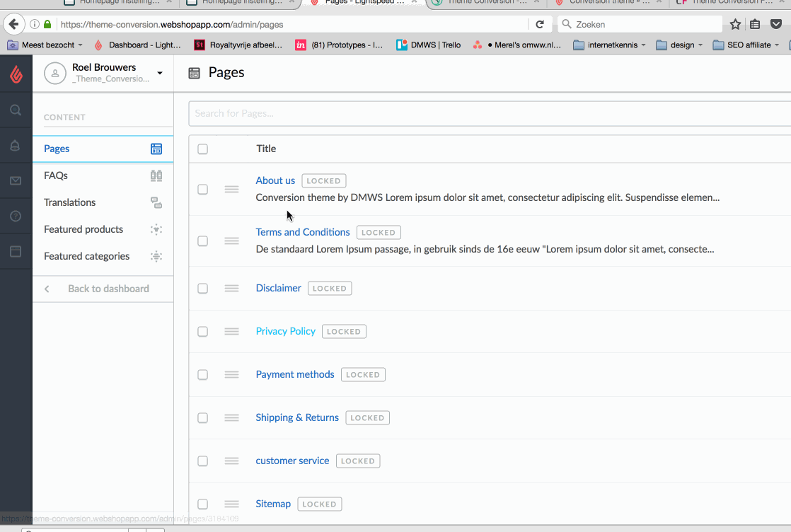Click the green padlock security icon

pyautogui.click(x=47, y=24)
